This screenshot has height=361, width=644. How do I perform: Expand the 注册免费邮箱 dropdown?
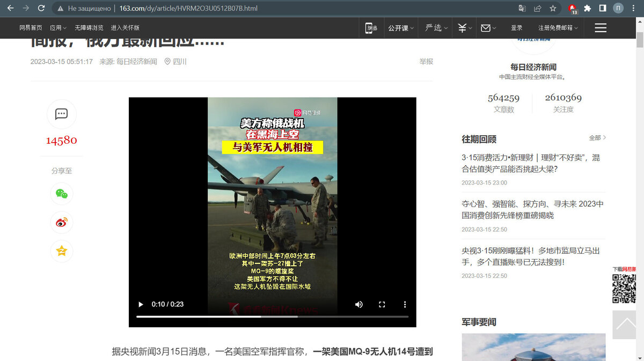[x=559, y=28]
